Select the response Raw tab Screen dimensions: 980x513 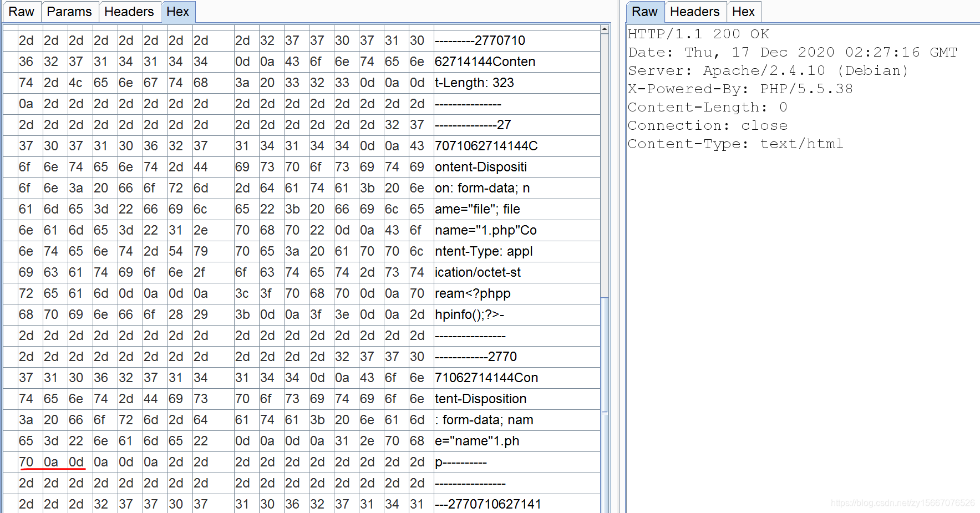[644, 12]
